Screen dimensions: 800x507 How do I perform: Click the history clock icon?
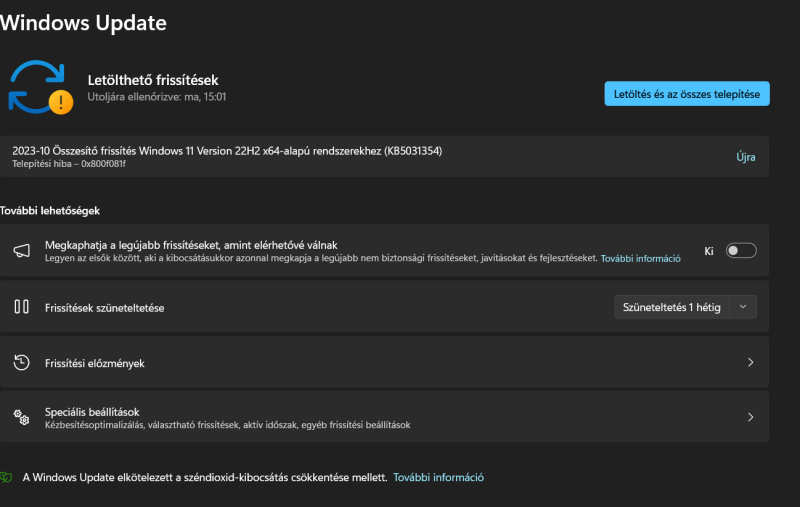click(x=21, y=362)
